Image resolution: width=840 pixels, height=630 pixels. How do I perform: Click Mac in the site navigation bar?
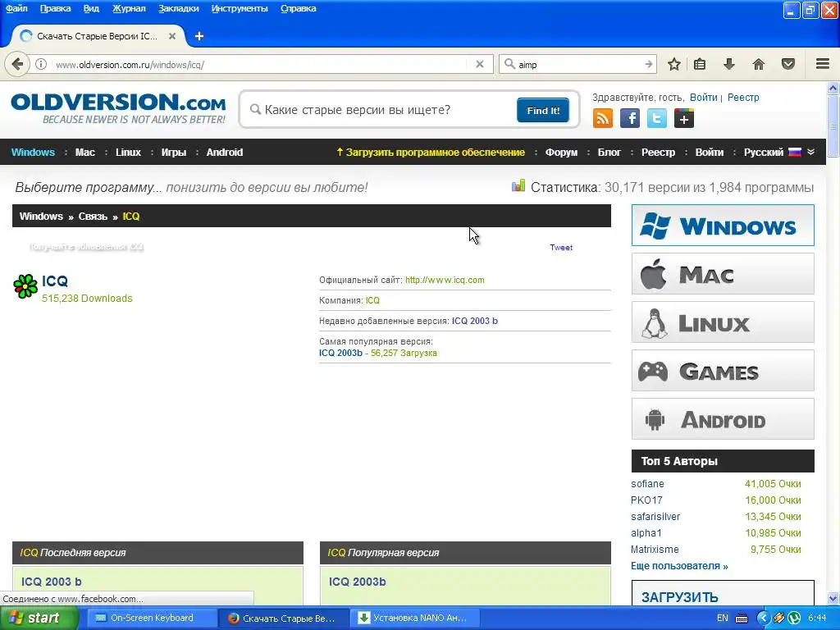(x=85, y=152)
